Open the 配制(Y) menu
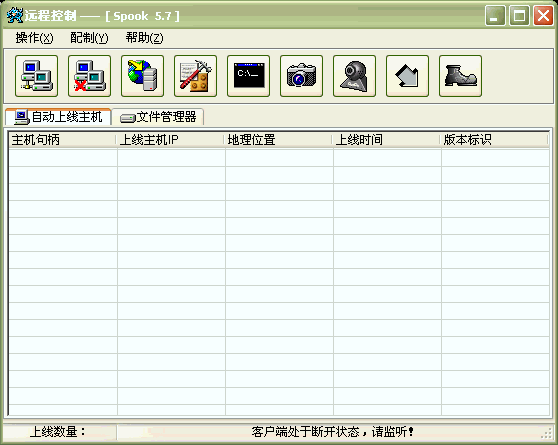Image resolution: width=558 pixels, height=445 pixels. pyautogui.click(x=89, y=37)
